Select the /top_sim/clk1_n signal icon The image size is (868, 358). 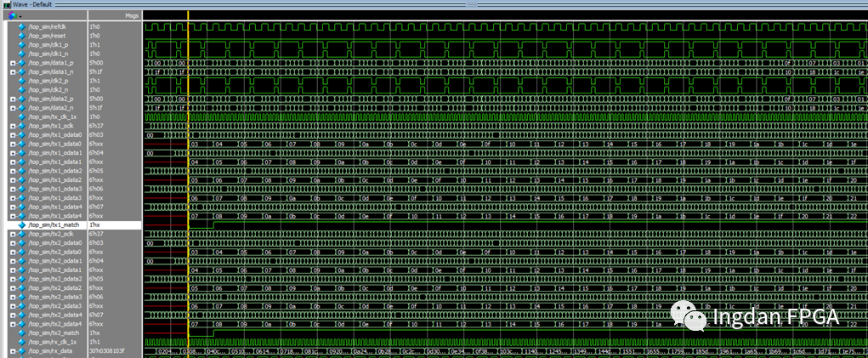pos(22,54)
